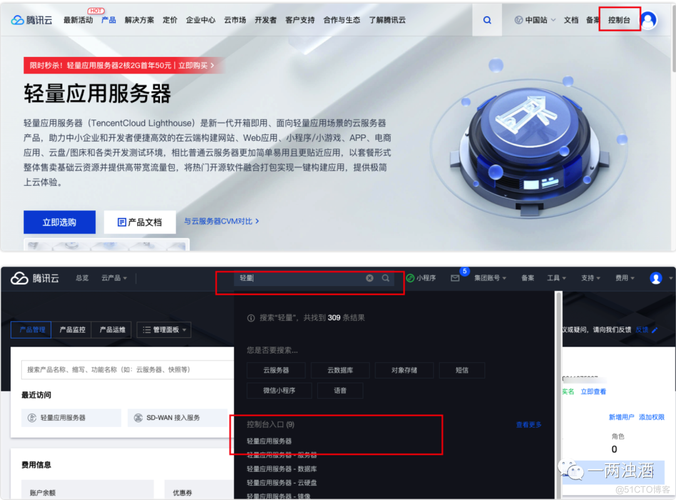Click the Tencent Cloud logo in console header
The height and width of the screenshot is (500, 676).
(34, 278)
